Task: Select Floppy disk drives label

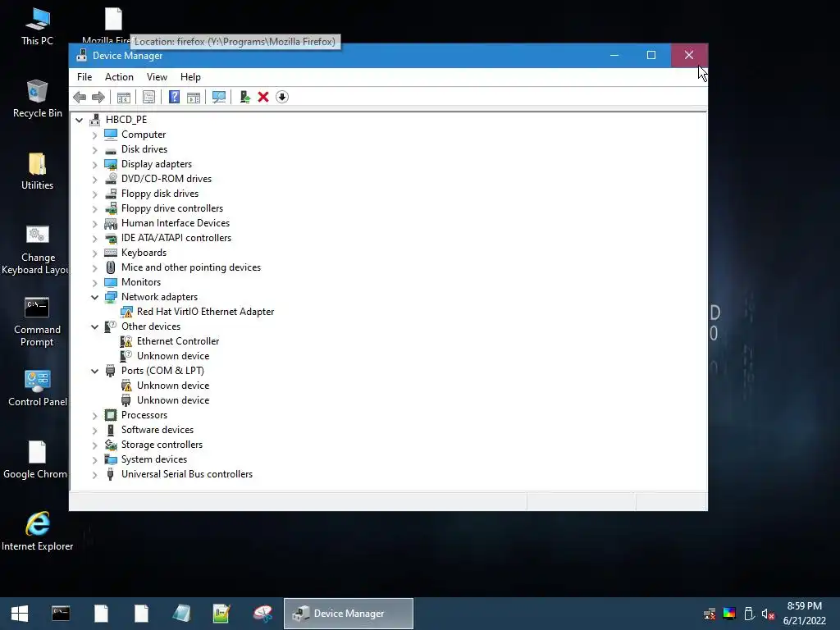Action: 160,194
